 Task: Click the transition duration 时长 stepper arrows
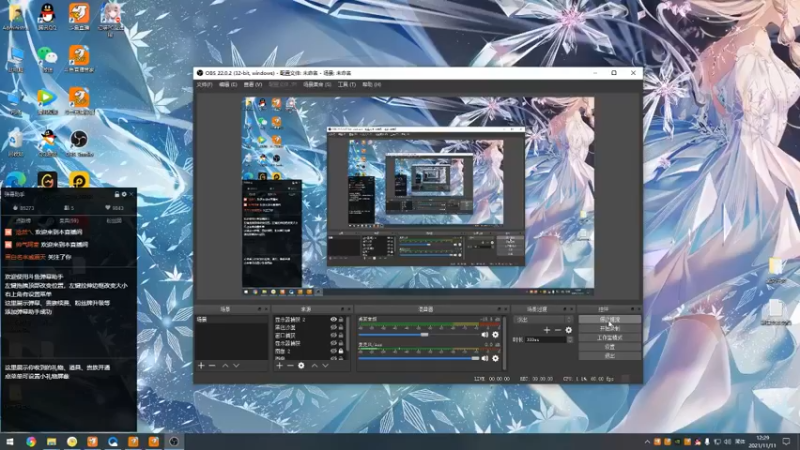tap(570, 339)
